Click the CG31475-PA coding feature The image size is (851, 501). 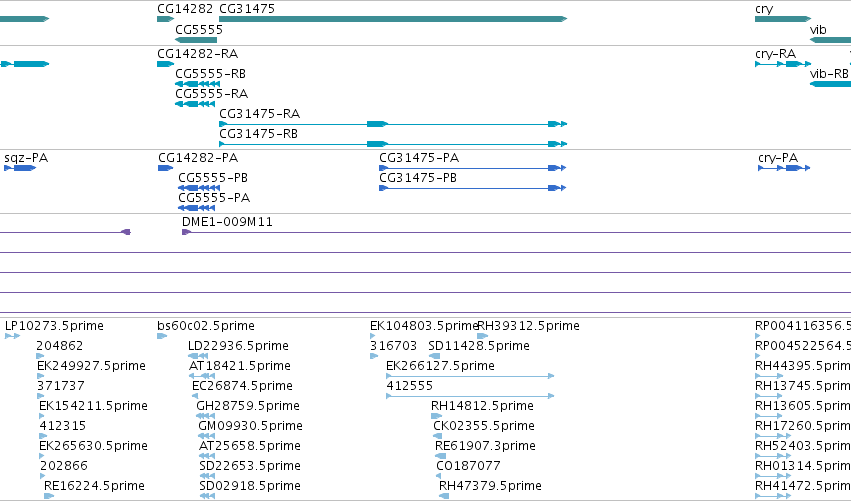point(473,168)
